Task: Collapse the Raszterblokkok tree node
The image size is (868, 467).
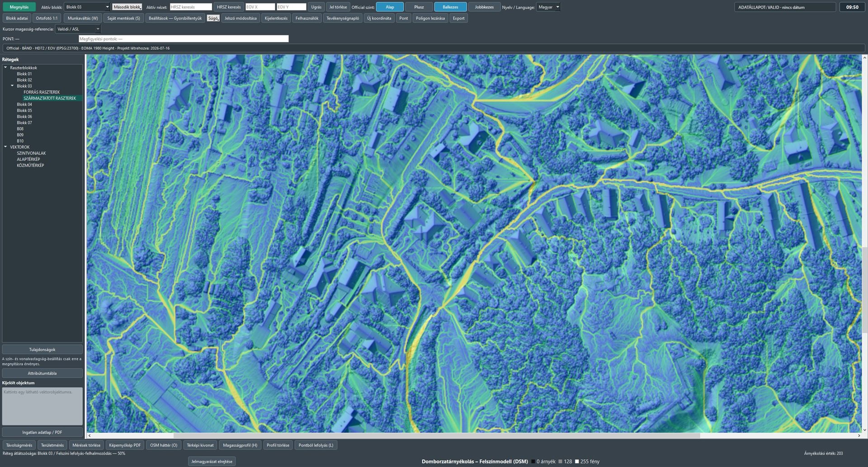Action: [6, 68]
